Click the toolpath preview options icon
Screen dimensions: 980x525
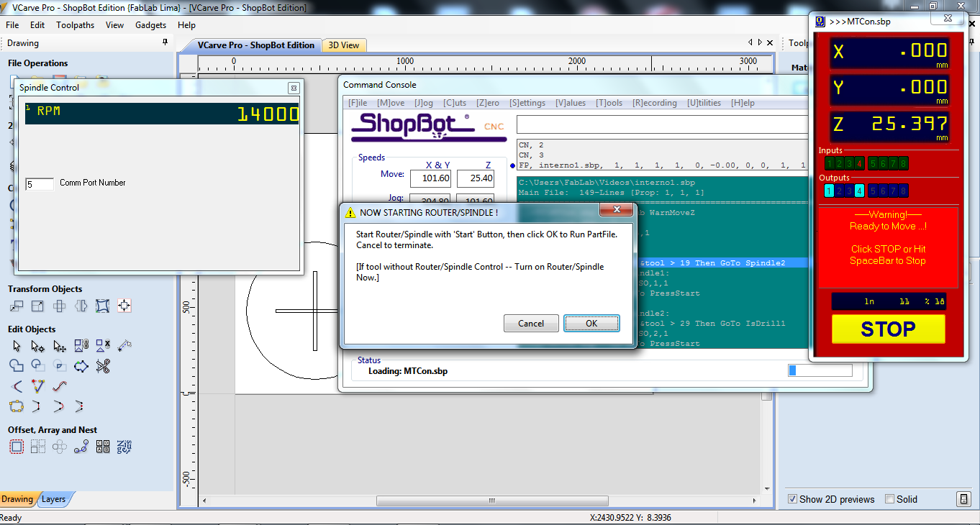click(x=963, y=499)
